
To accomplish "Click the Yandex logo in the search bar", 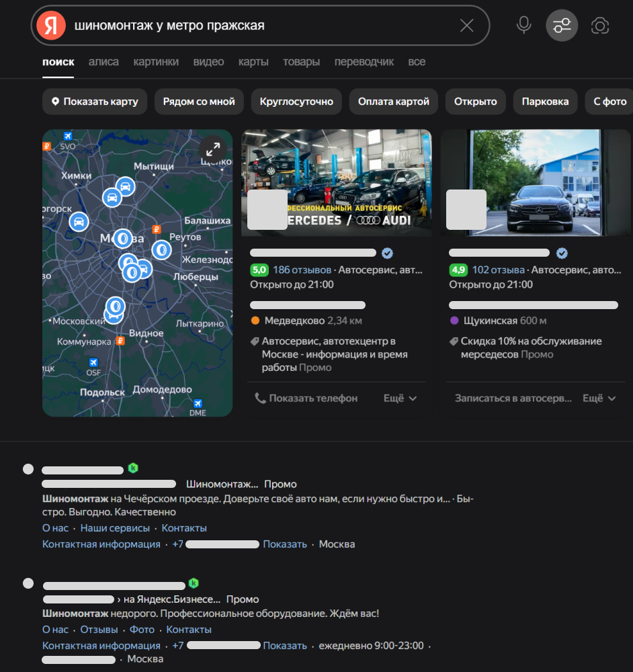I will click(x=49, y=26).
